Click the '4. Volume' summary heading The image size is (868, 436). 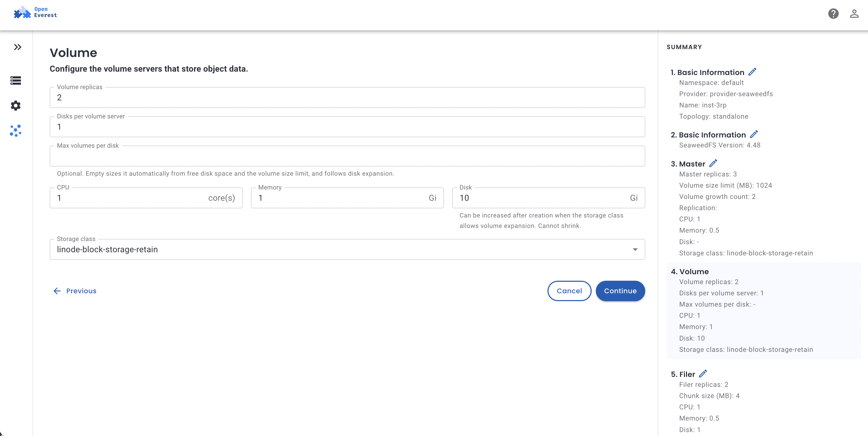tap(689, 272)
